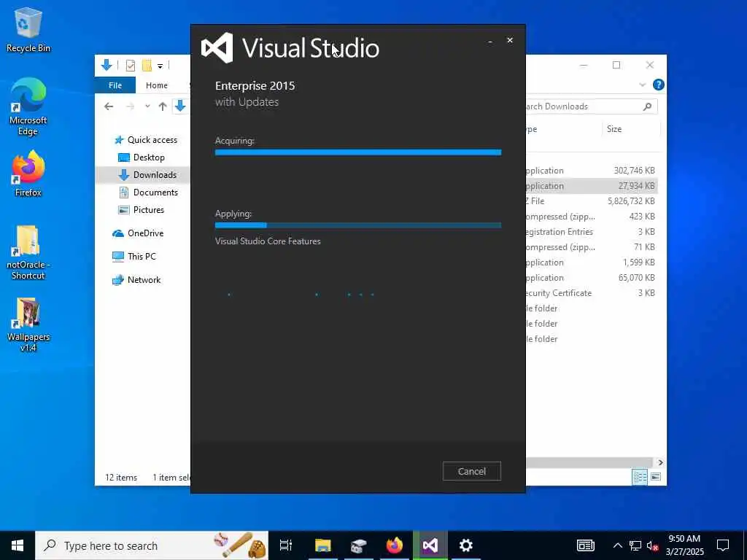The width and height of the screenshot is (747, 560).
Task: Select the file sized 5,826,732 KB
Action: [x=593, y=201]
